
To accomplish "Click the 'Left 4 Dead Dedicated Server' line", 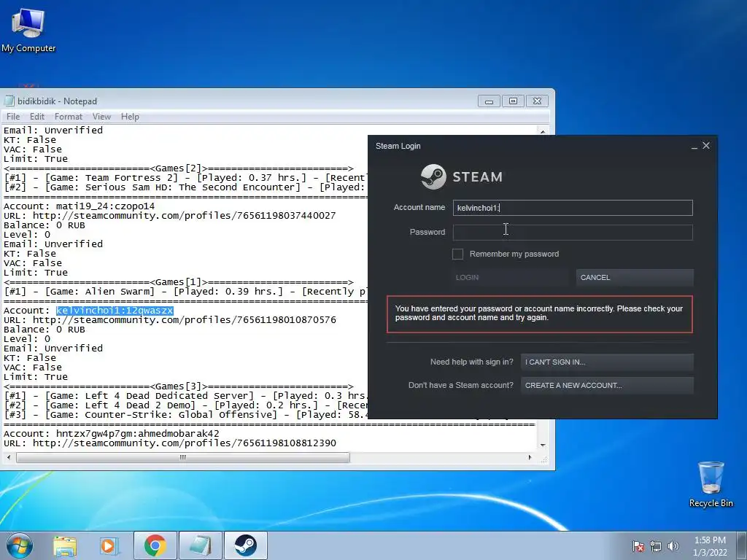I will click(185, 396).
